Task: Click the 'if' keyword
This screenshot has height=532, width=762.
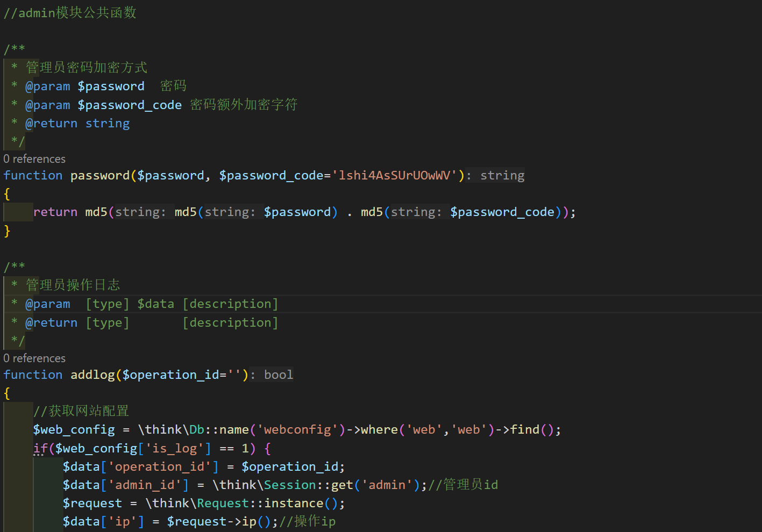Action: pos(40,448)
